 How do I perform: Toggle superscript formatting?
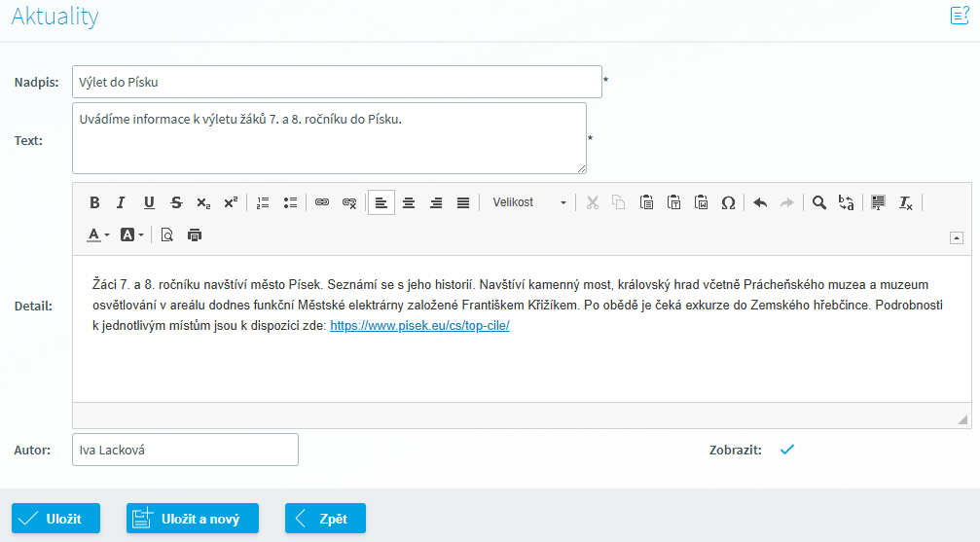[231, 202]
